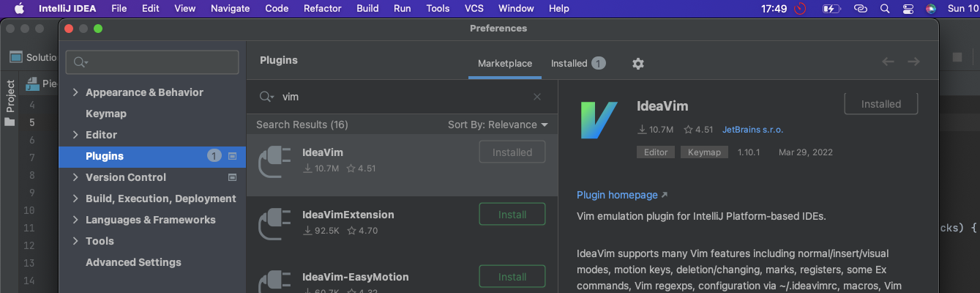The image size is (980, 293).
Task: Click the Keymap tag in plugin details
Action: coord(704,152)
